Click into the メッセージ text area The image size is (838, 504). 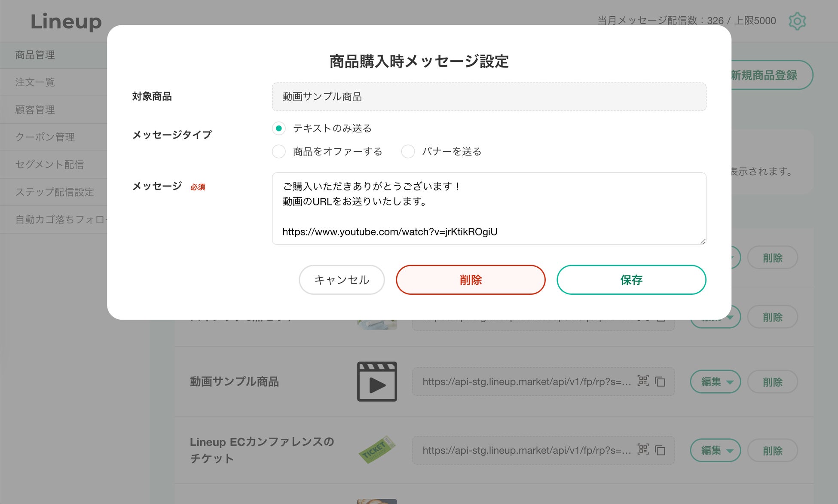coord(489,209)
